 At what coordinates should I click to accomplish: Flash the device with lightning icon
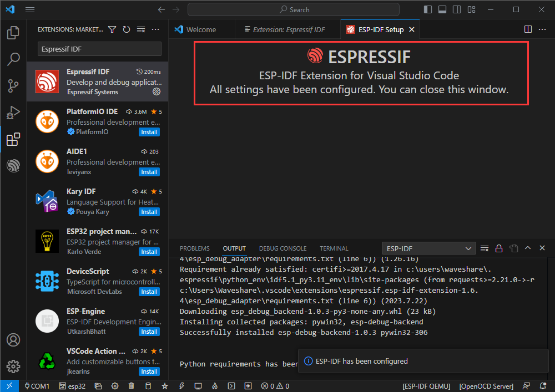point(181,386)
